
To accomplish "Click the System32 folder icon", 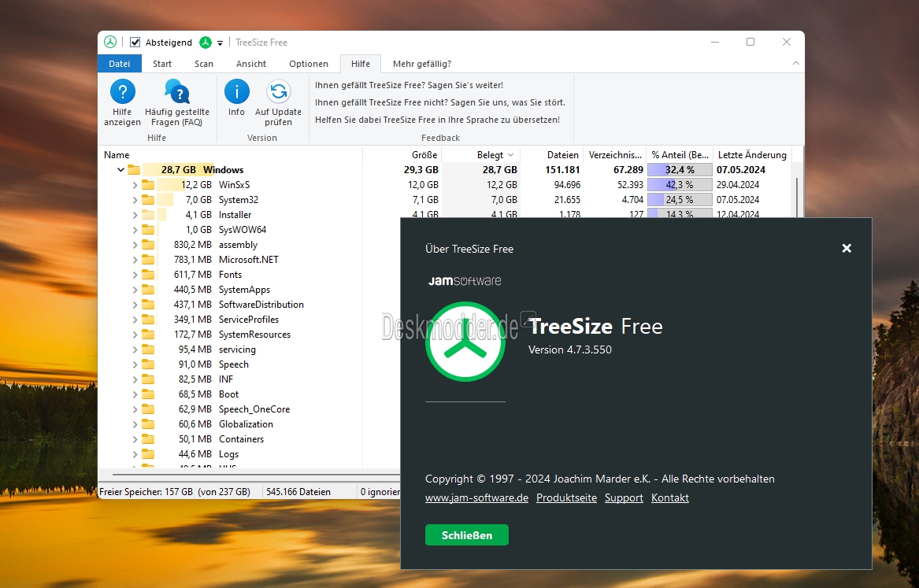I will coord(148,200).
